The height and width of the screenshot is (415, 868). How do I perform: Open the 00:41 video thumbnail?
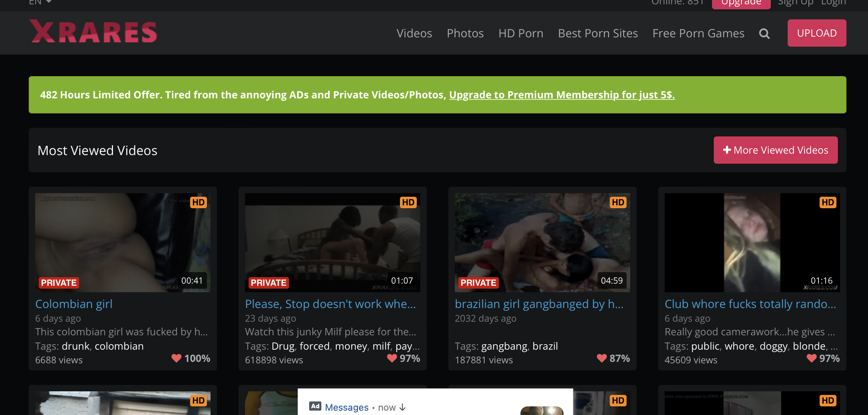tap(123, 243)
